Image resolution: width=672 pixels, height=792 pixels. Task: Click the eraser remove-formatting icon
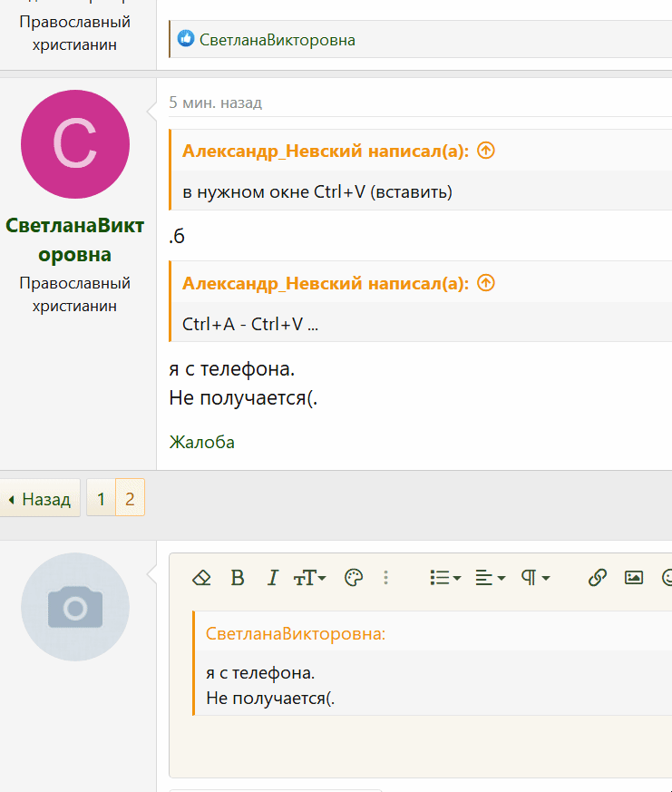(x=201, y=577)
